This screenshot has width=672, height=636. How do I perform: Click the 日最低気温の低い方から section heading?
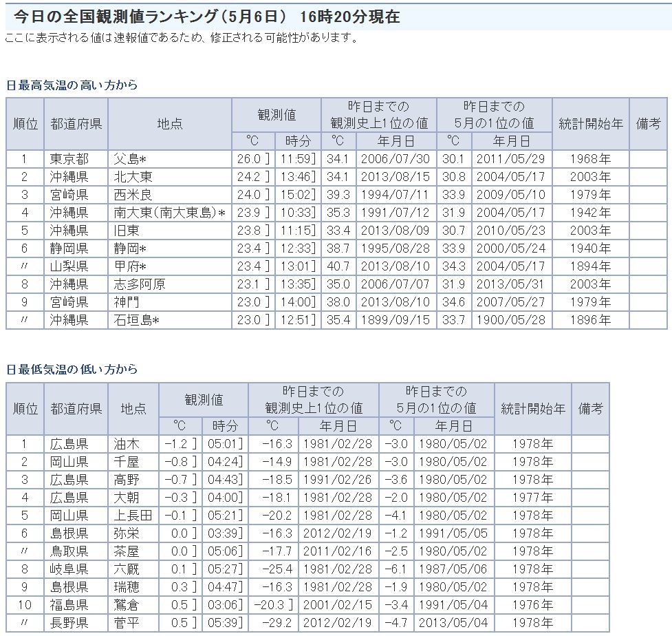72,370
